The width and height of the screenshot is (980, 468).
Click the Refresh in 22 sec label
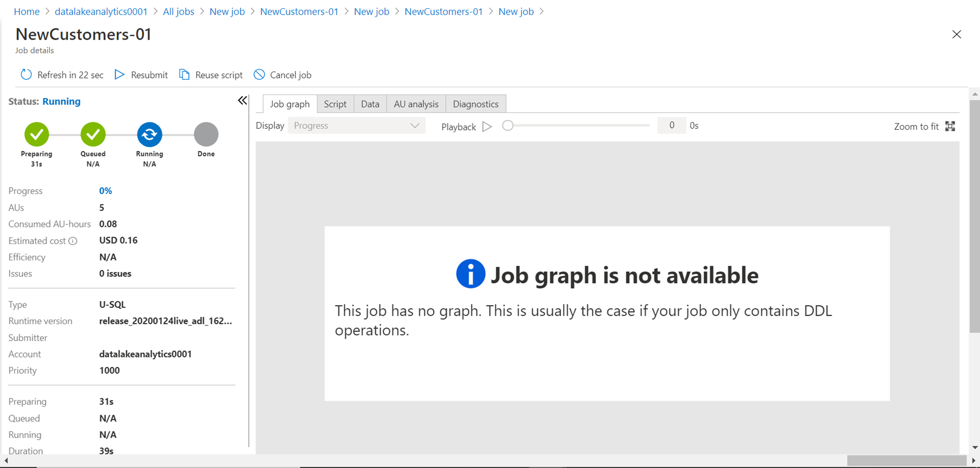click(x=71, y=75)
